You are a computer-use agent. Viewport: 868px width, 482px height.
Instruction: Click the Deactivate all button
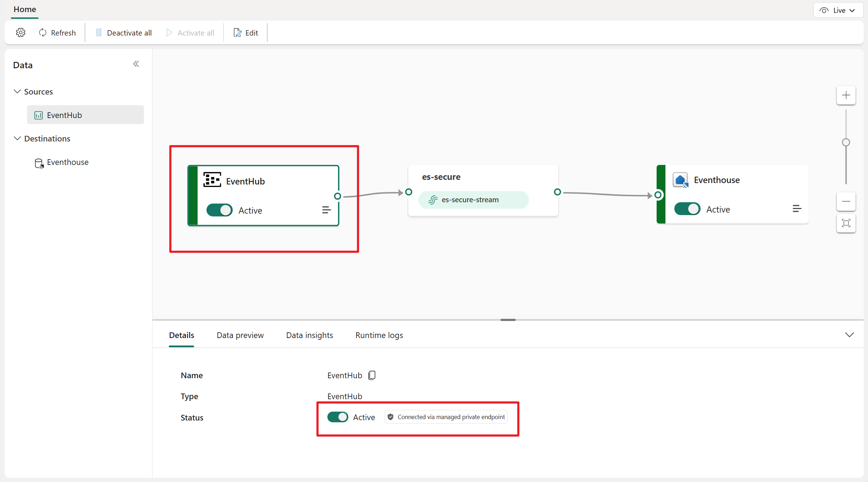124,33
